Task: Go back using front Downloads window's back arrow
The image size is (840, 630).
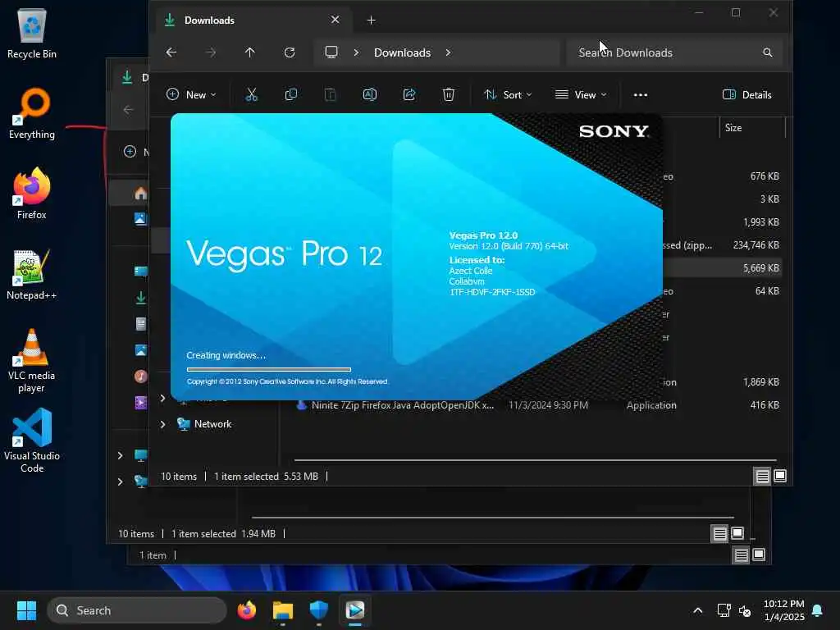Action: pyautogui.click(x=171, y=52)
